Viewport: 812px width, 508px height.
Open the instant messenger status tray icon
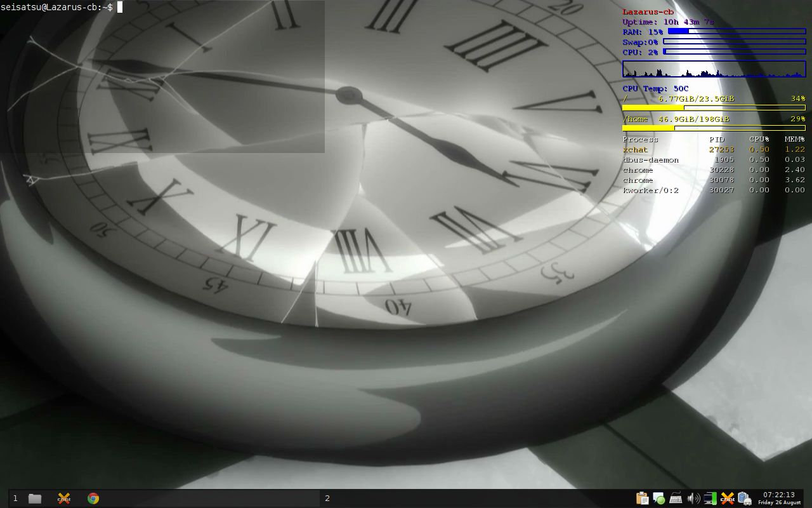point(659,498)
